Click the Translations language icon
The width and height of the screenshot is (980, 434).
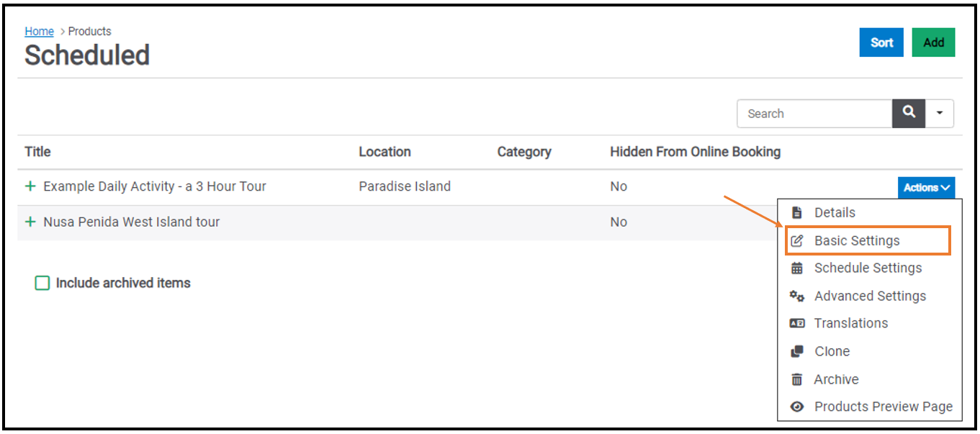coord(796,323)
